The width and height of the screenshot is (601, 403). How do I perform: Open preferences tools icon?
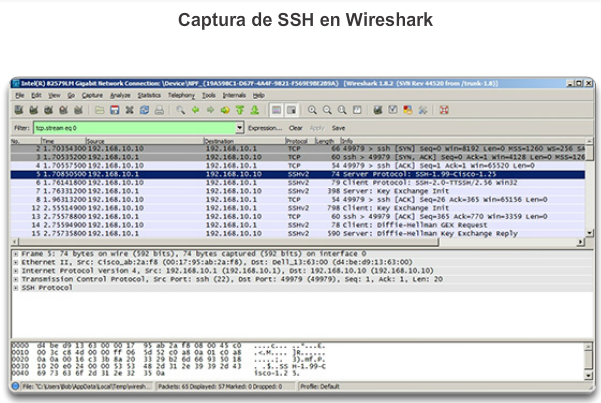[x=423, y=110]
